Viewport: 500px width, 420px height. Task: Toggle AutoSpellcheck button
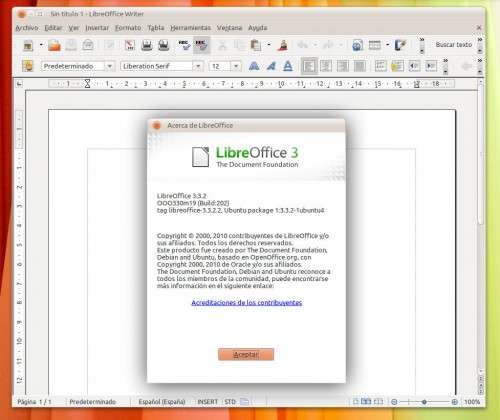[x=201, y=45]
